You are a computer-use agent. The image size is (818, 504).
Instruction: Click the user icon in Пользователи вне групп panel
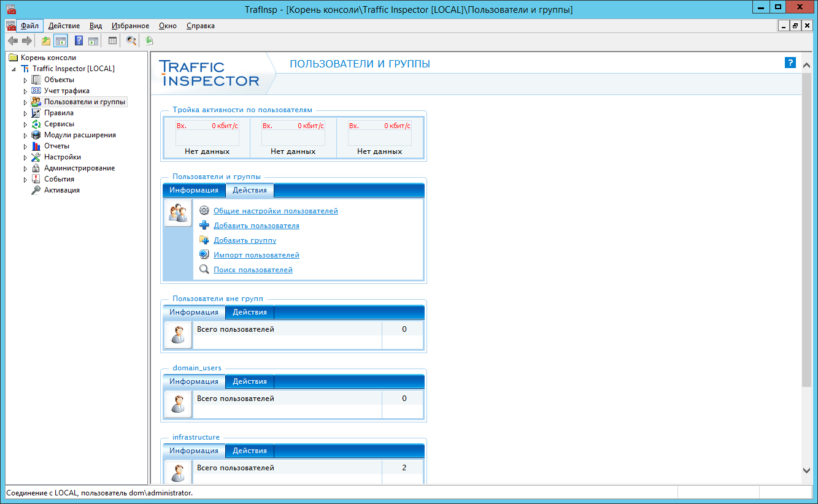pos(178,335)
